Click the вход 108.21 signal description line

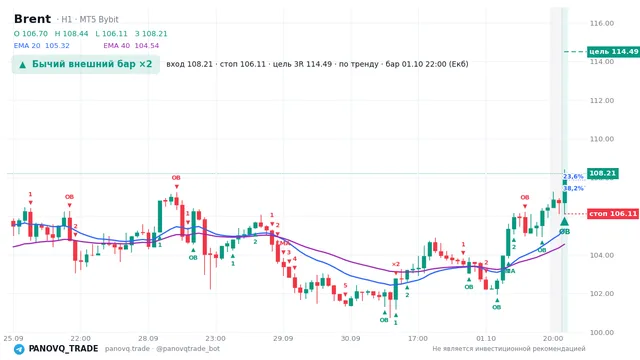click(317, 64)
